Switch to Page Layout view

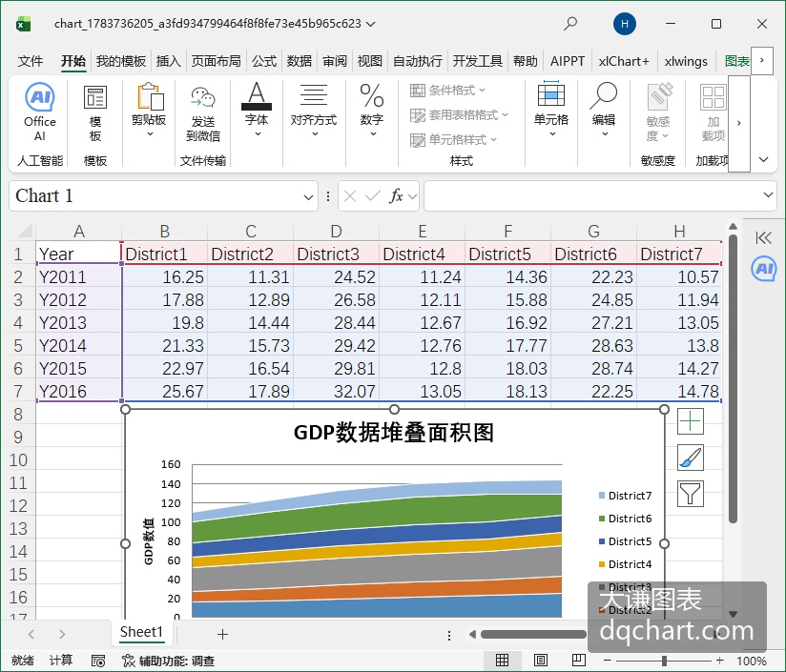click(x=540, y=660)
